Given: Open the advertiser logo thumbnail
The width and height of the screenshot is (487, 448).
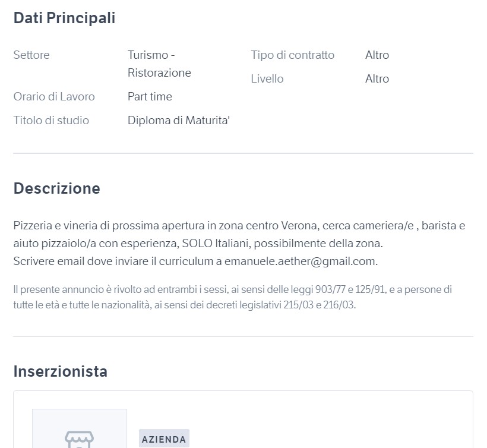Looking at the screenshot, I should (80, 428).
